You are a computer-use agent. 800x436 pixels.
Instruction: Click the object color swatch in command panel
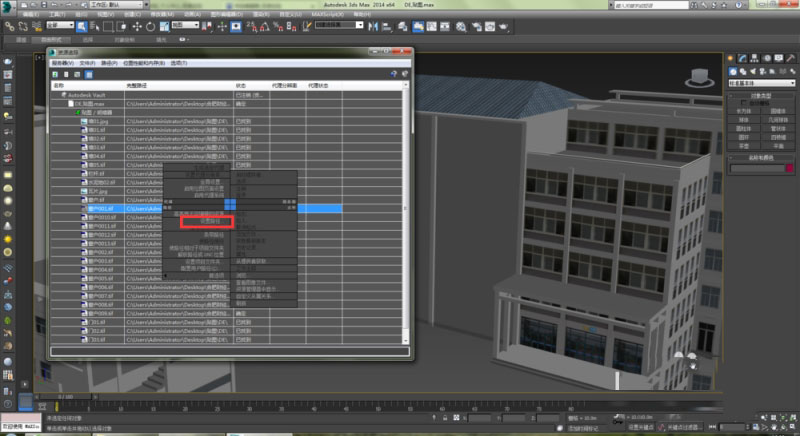(x=791, y=168)
